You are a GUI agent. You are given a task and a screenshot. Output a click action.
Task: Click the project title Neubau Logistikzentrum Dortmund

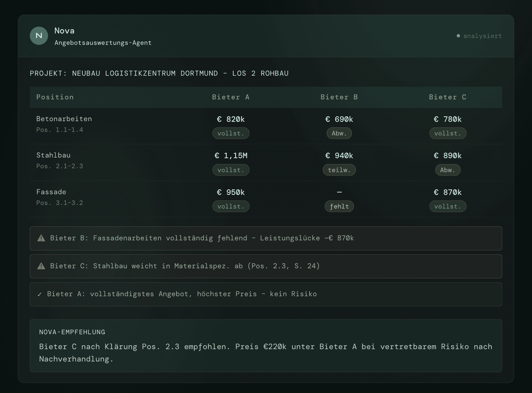159,73
